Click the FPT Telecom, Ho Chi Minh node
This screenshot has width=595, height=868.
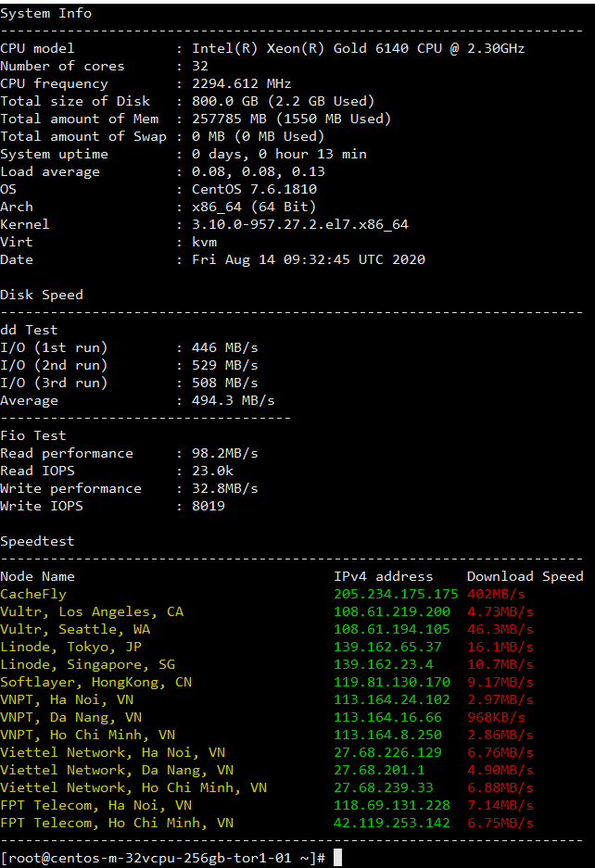tap(117, 823)
